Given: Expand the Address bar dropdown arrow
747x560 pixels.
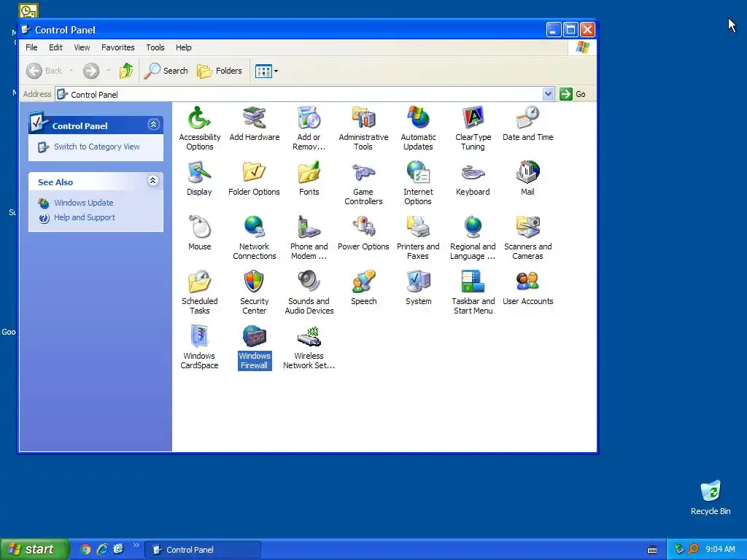Looking at the screenshot, I should coord(549,94).
